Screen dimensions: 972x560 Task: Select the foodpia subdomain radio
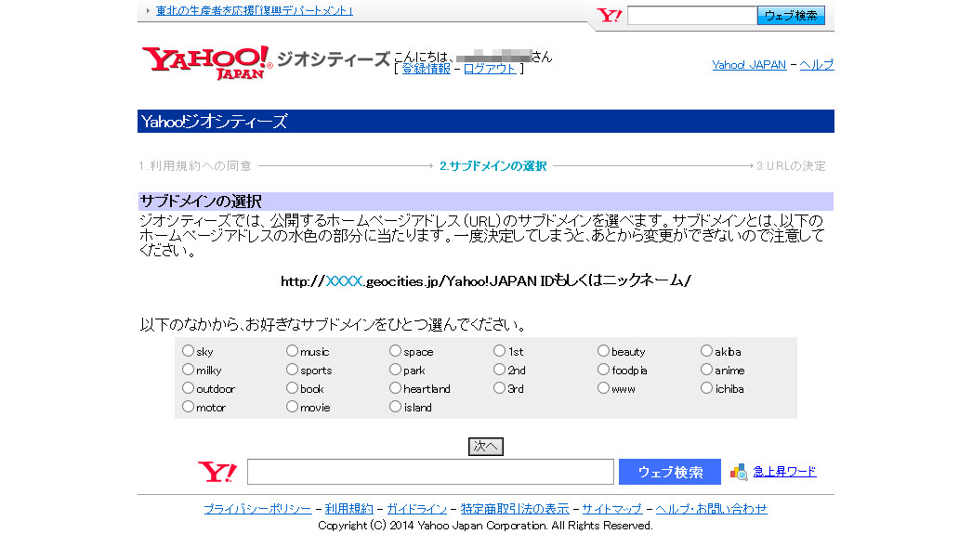603,370
